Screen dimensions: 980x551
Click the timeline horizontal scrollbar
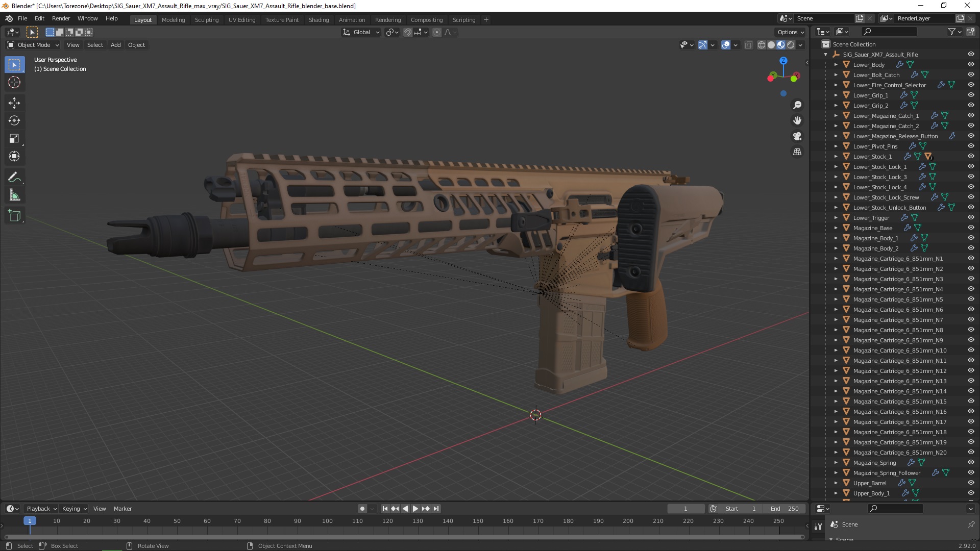(x=404, y=537)
